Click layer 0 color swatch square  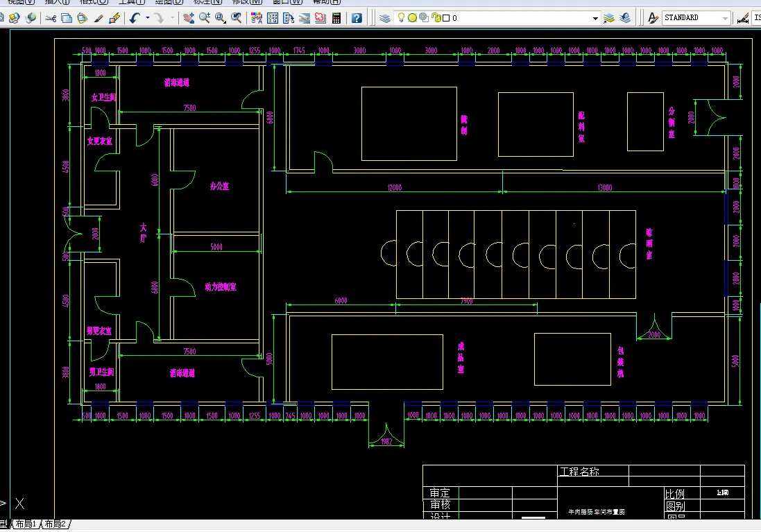pos(446,18)
